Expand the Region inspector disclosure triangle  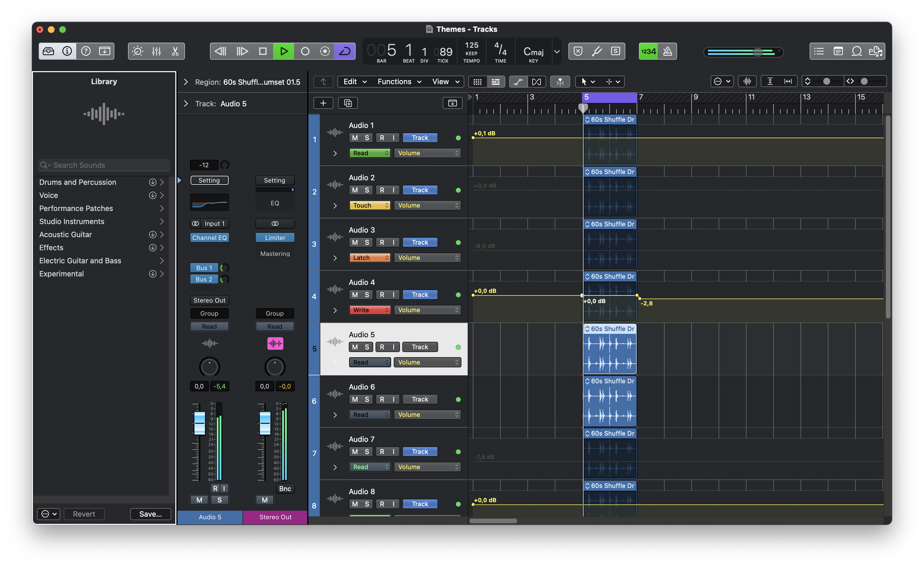click(x=186, y=82)
